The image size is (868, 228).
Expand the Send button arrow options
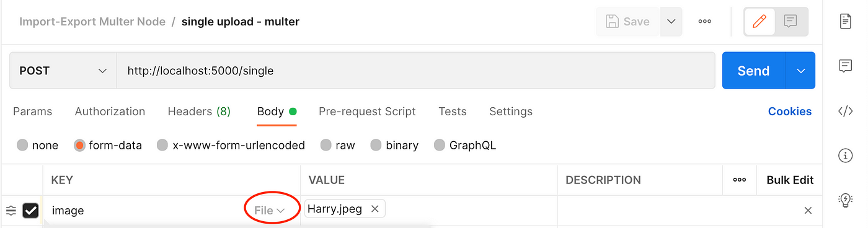point(800,71)
